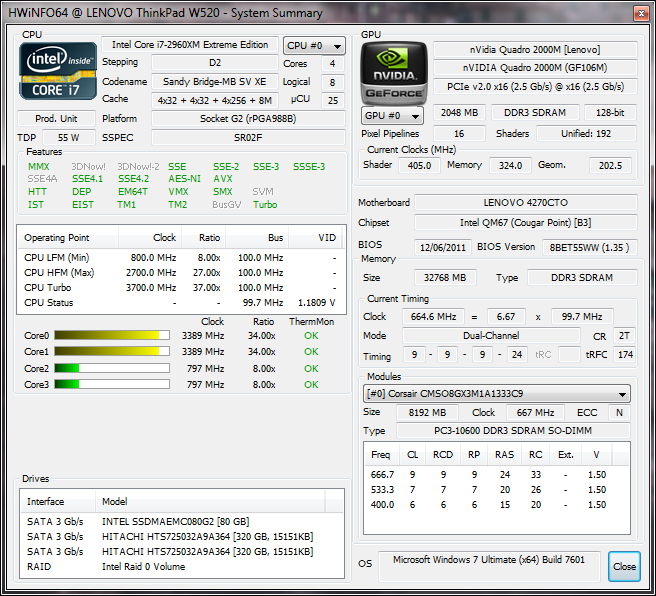
Task: Click the memory clock 664.6 MHz field
Action: [433, 317]
